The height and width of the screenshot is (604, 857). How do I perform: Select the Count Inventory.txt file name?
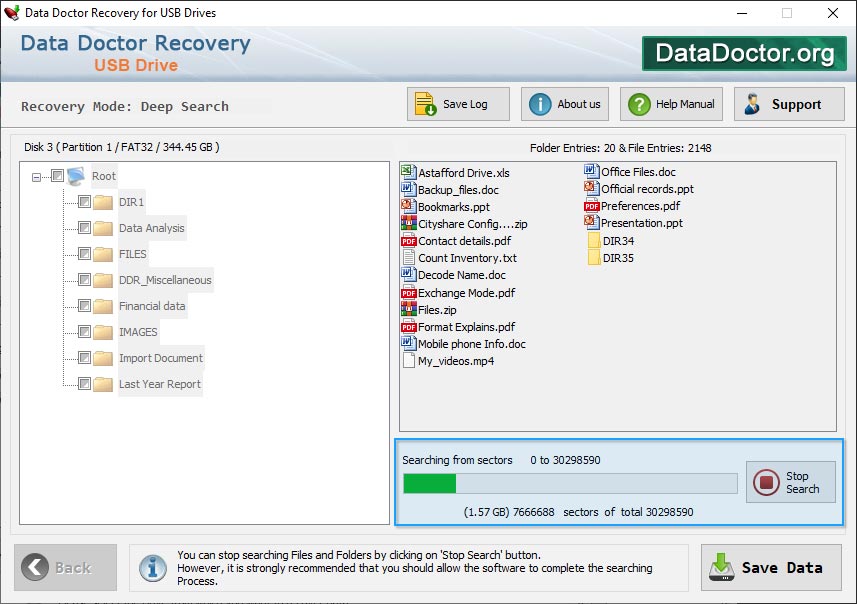click(467, 258)
